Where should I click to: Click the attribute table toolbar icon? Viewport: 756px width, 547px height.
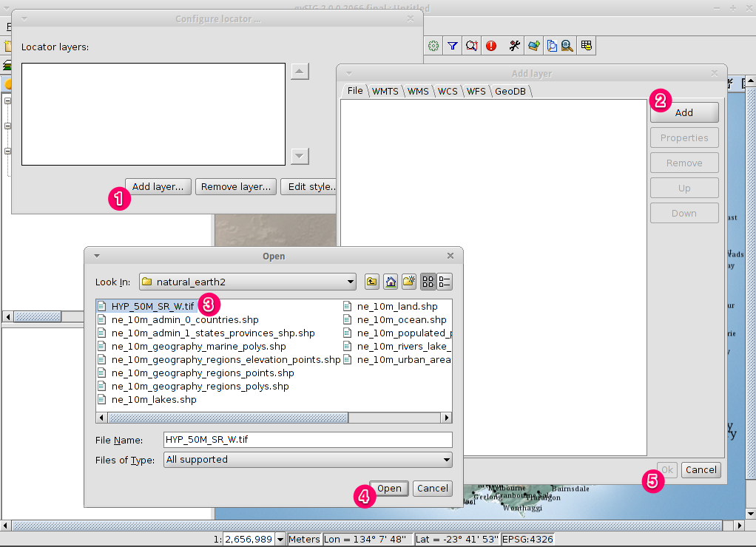click(587, 46)
